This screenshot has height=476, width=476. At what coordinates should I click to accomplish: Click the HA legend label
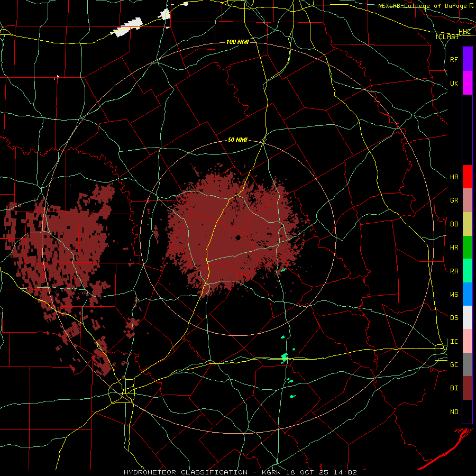454,177
